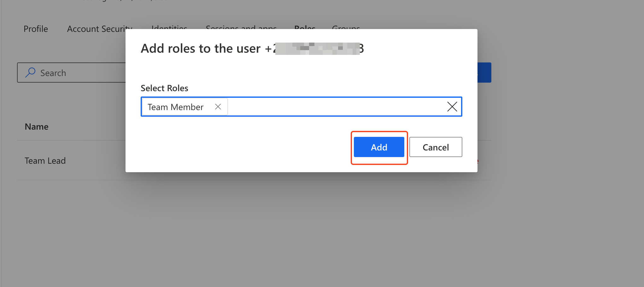Screen dimensions: 644x287
Task: Click the dialog title "Add roles to the user"
Action: (201, 49)
